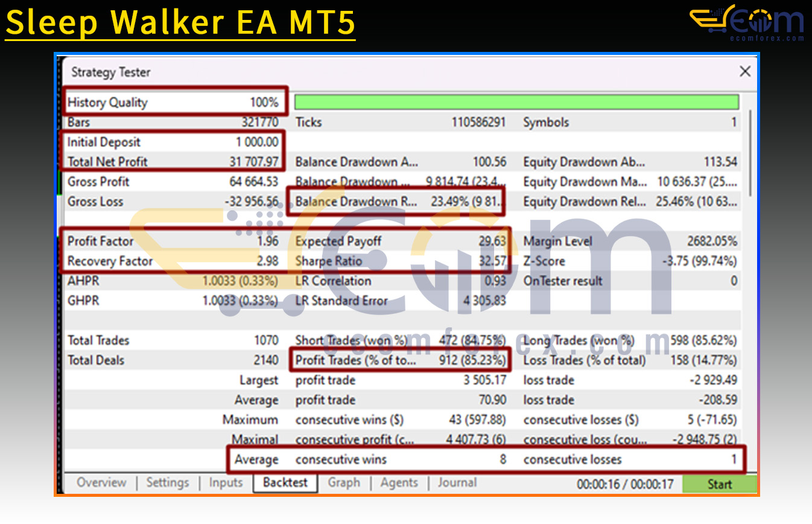Click the Sleep Walker EA MT5 heading
This screenshot has height=524, width=812.
click(180, 23)
